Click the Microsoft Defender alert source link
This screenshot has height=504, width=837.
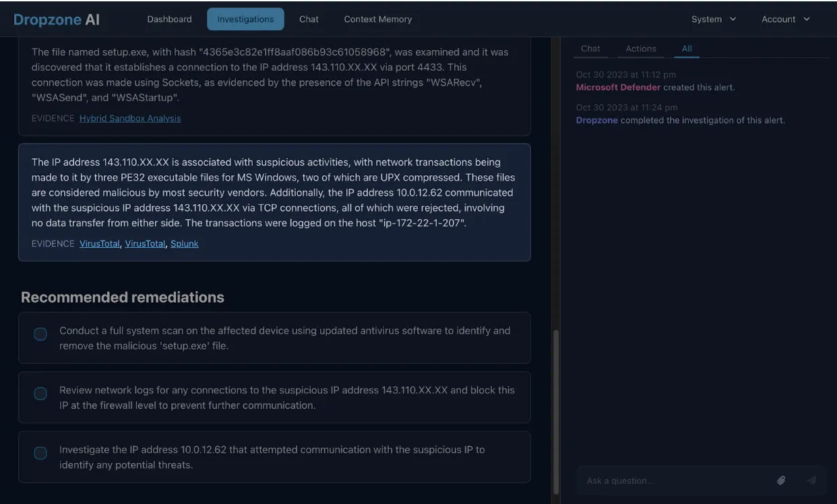pos(617,86)
